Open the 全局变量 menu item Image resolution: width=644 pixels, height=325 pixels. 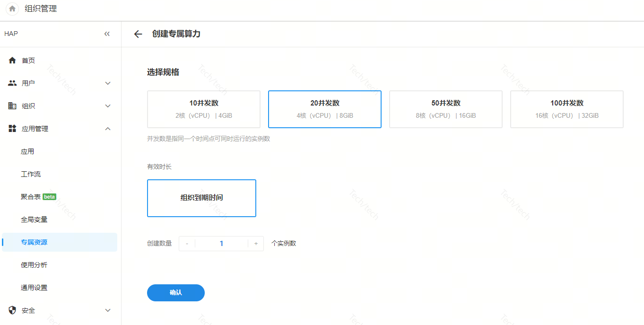(x=34, y=220)
